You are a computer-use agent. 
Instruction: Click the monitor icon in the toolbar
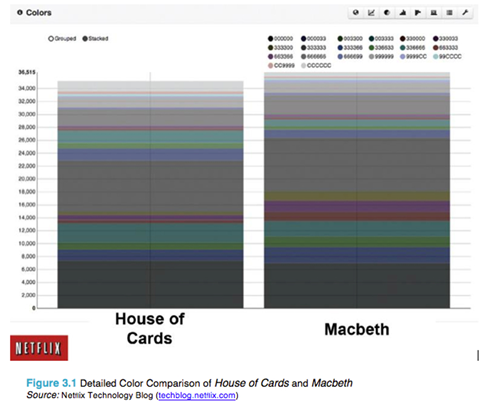point(434,13)
